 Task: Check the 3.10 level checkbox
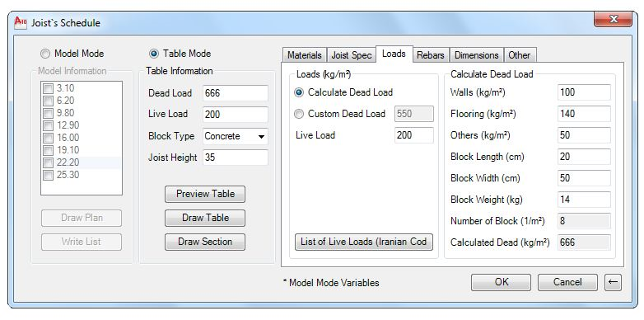click(x=48, y=88)
